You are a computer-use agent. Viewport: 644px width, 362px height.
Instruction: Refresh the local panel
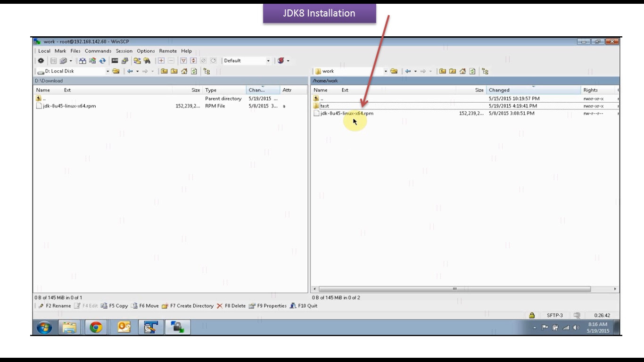[x=194, y=71]
